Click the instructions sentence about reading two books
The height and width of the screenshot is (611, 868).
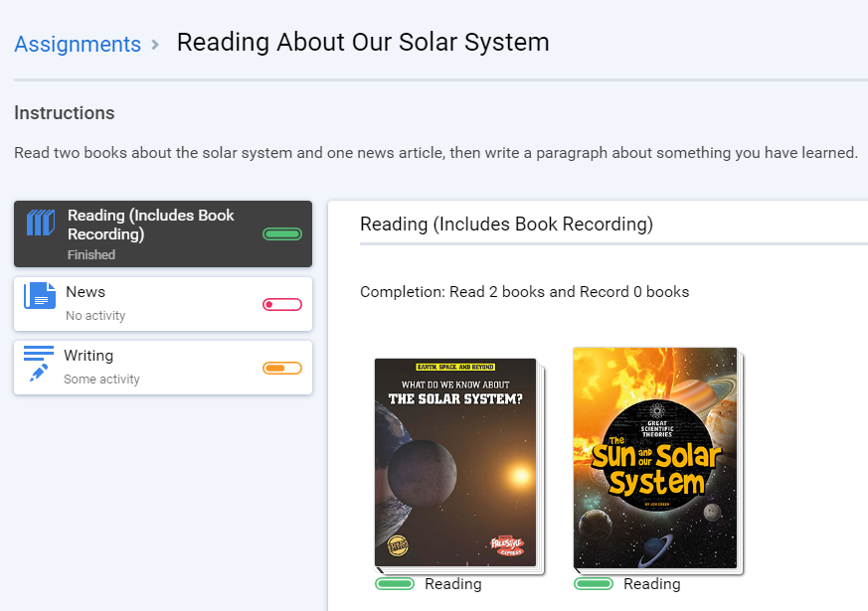point(435,153)
